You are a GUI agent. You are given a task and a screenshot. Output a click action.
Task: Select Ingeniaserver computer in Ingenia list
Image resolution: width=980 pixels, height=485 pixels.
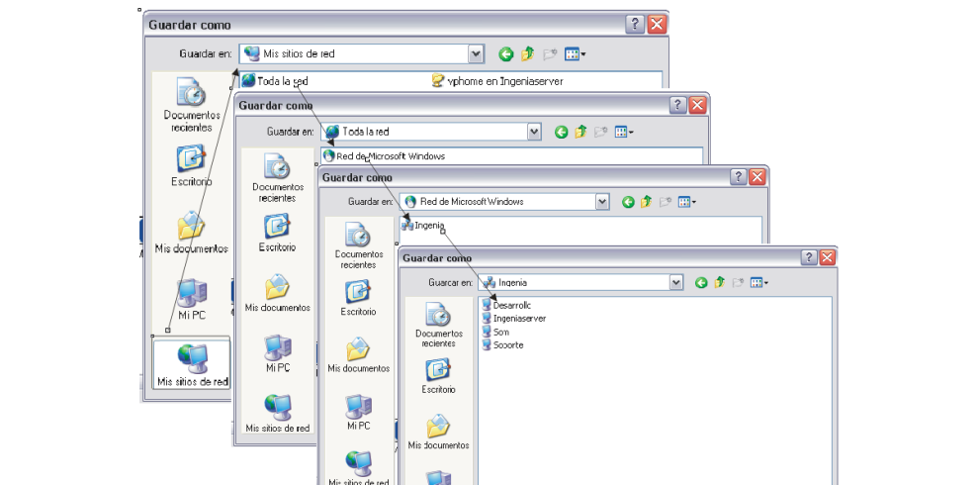514,318
